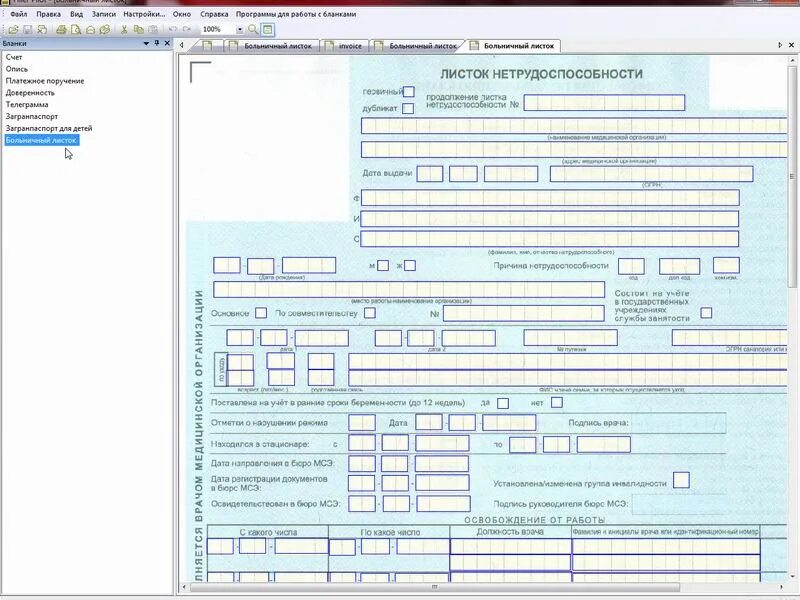Screen dimensions: 800x600
Task: Click the place of work field
Action: (x=409, y=289)
